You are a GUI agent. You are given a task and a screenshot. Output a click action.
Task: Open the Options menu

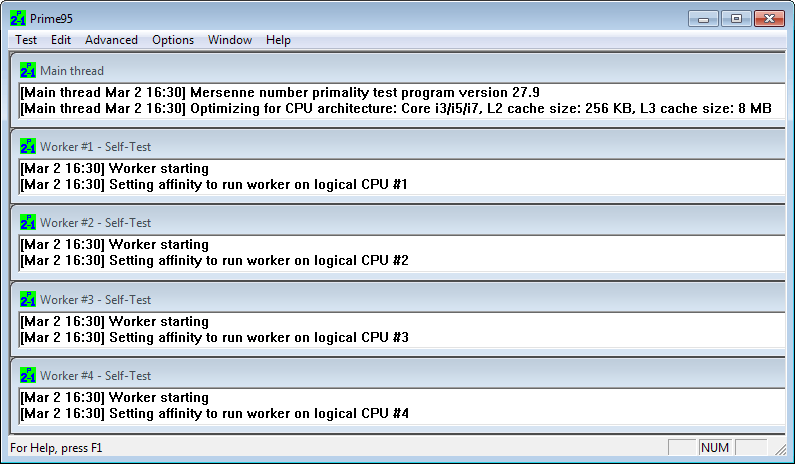[x=173, y=40]
